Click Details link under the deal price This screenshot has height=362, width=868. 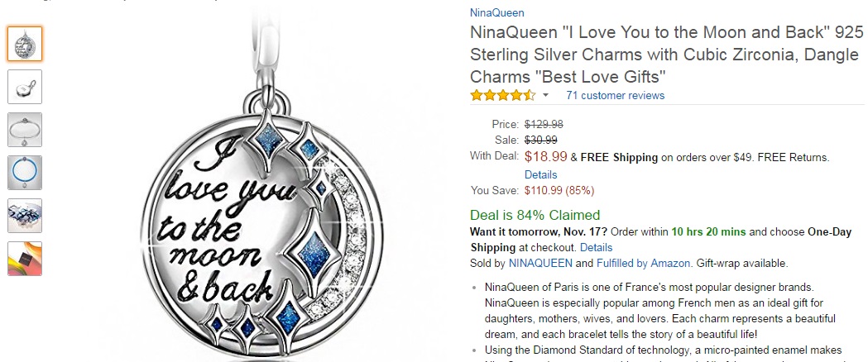pos(540,175)
